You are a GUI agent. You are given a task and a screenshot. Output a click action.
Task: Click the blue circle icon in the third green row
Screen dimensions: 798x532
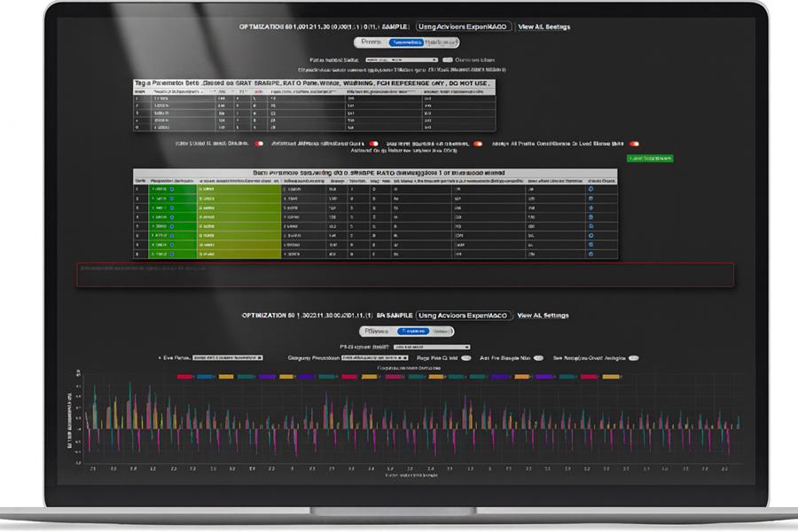coord(171,207)
